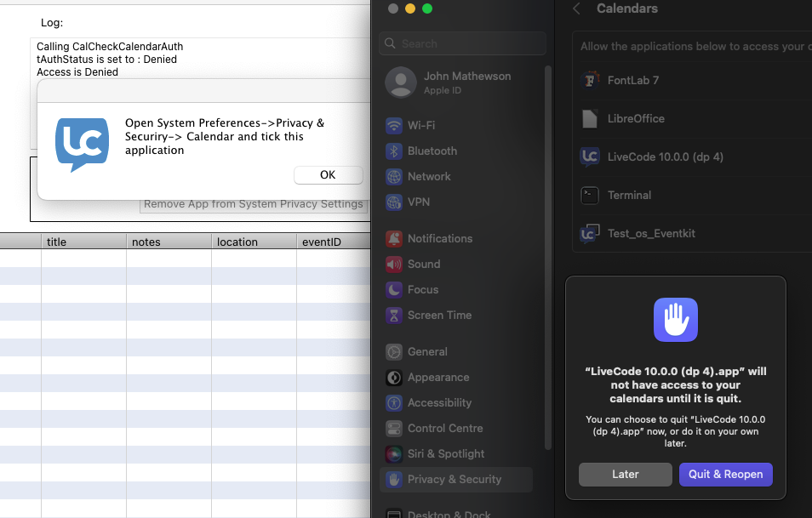Choose Later in the calendar access dialog
The width and height of the screenshot is (812, 518).
tap(625, 475)
